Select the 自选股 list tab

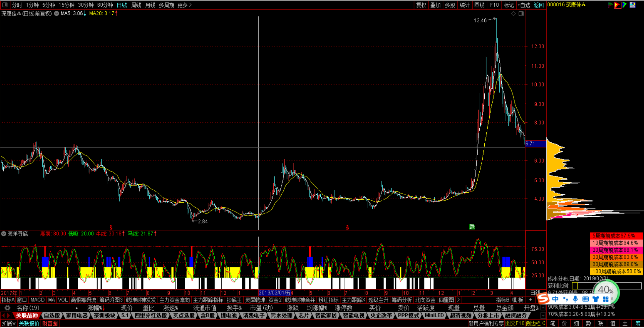coord(52,316)
